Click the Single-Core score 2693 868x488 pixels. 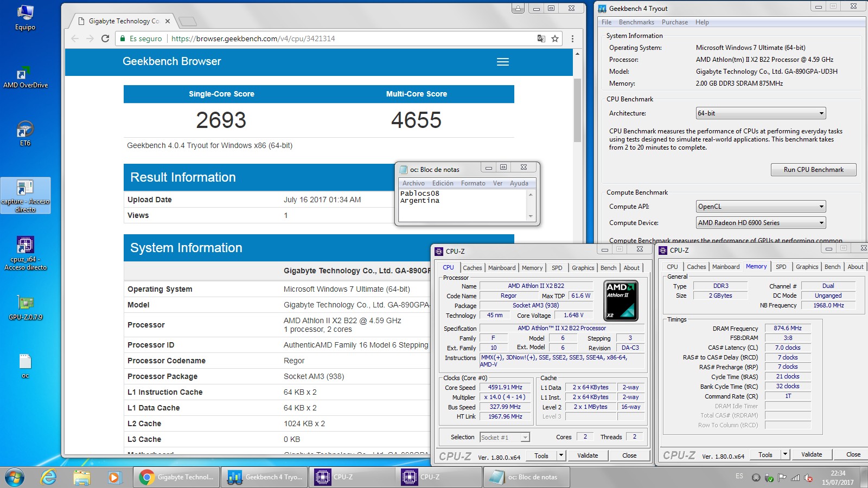[221, 120]
